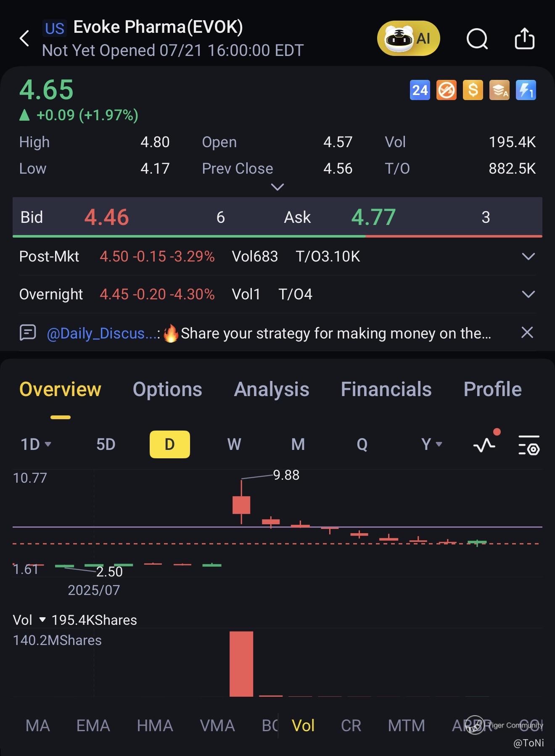This screenshot has height=756, width=555.
Task: Open the 1D interval dropdown
Action: point(36,444)
